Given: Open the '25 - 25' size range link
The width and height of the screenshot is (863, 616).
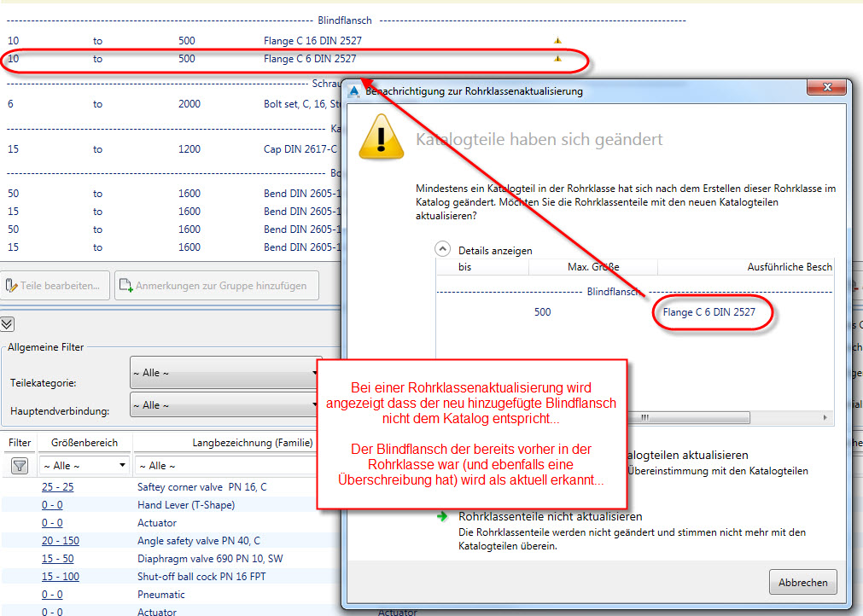Looking at the screenshot, I should [57, 487].
